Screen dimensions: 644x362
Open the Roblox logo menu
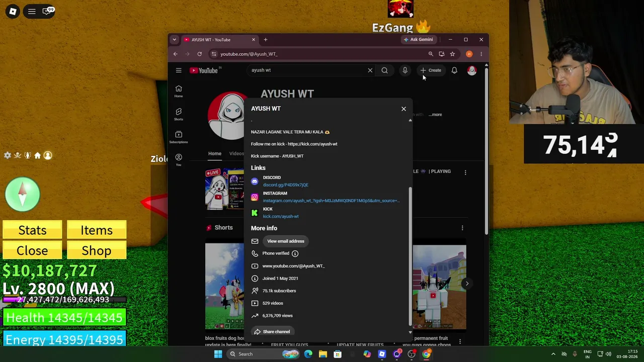click(x=13, y=11)
